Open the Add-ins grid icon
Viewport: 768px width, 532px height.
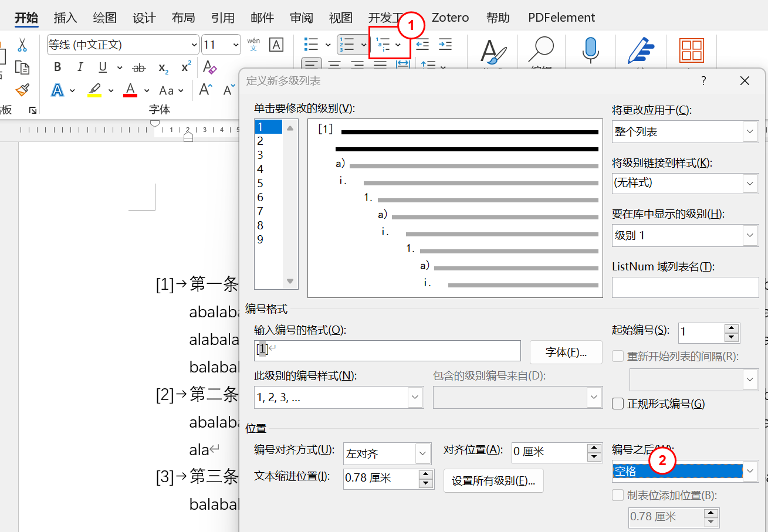tap(692, 50)
